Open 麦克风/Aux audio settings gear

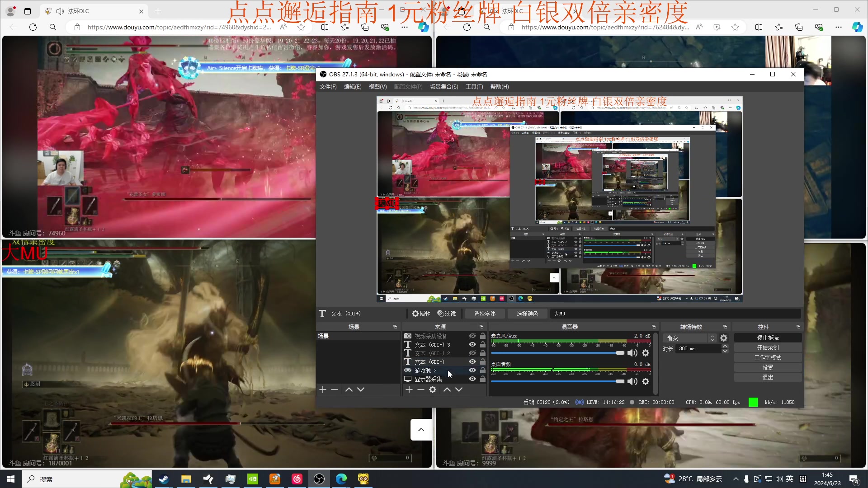646,353
